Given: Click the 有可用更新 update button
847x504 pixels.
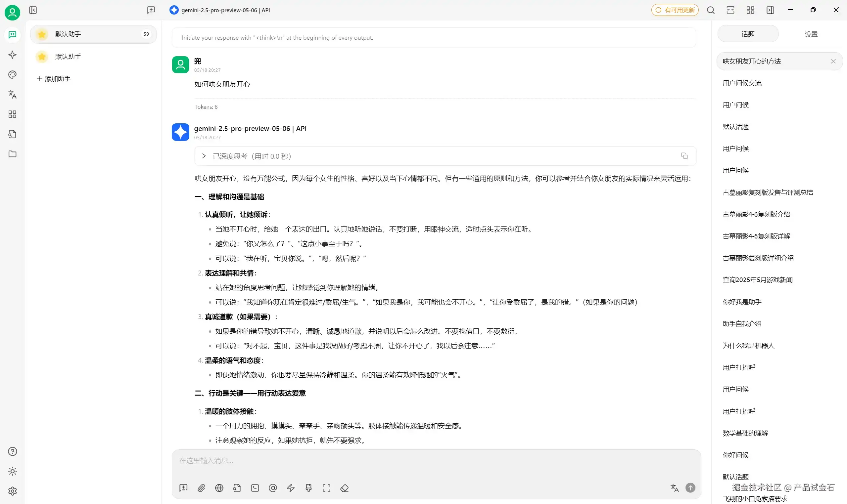Looking at the screenshot, I should click(675, 10).
